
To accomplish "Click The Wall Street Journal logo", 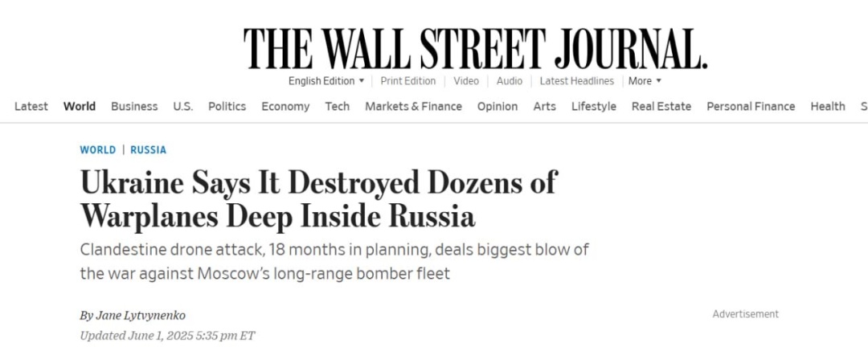I will pos(476,49).
